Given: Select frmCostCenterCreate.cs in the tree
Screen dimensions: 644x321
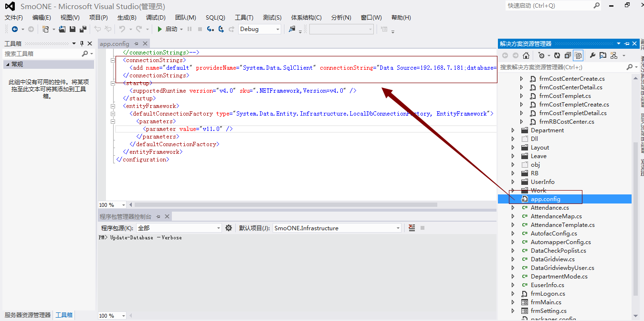Looking at the screenshot, I should pyautogui.click(x=572, y=79).
